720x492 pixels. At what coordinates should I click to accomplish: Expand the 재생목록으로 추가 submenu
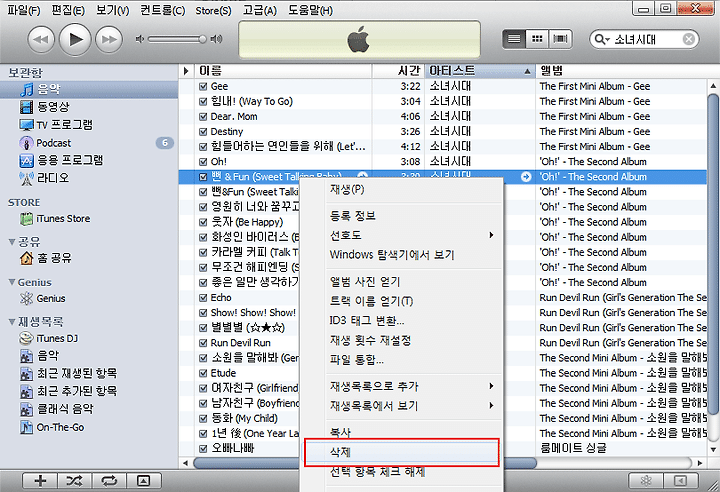[x=402, y=386]
